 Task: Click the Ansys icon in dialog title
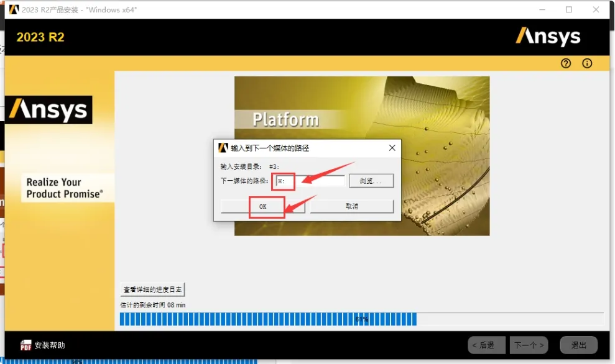pyautogui.click(x=223, y=148)
